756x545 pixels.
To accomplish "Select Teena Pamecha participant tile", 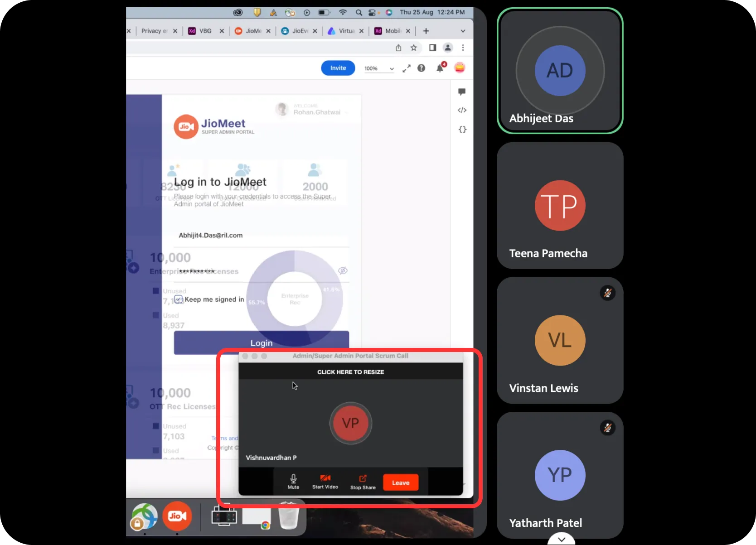I will tap(560, 206).
